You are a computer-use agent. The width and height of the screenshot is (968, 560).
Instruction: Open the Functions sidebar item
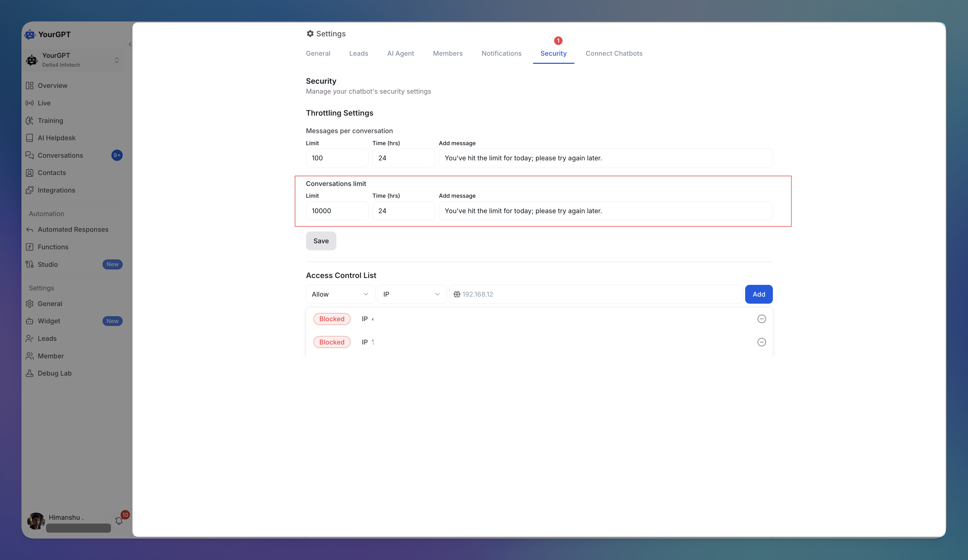tap(53, 247)
